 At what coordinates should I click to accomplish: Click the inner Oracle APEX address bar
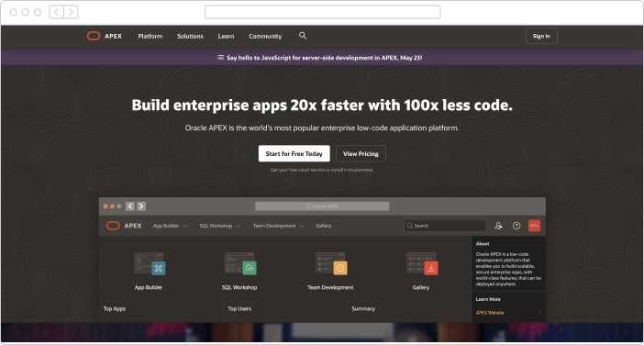pyautogui.click(x=322, y=206)
